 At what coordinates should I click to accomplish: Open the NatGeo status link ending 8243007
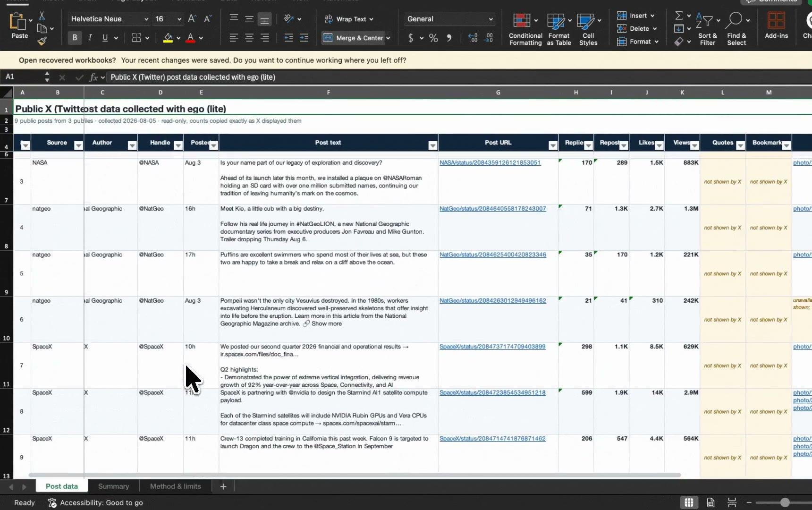point(493,209)
